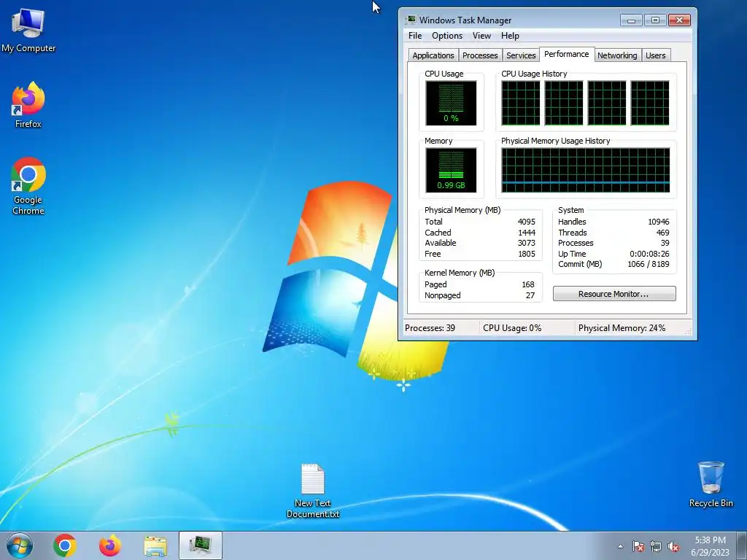Image resolution: width=747 pixels, height=560 pixels.
Task: Open the network tray icon
Action: tap(656, 547)
